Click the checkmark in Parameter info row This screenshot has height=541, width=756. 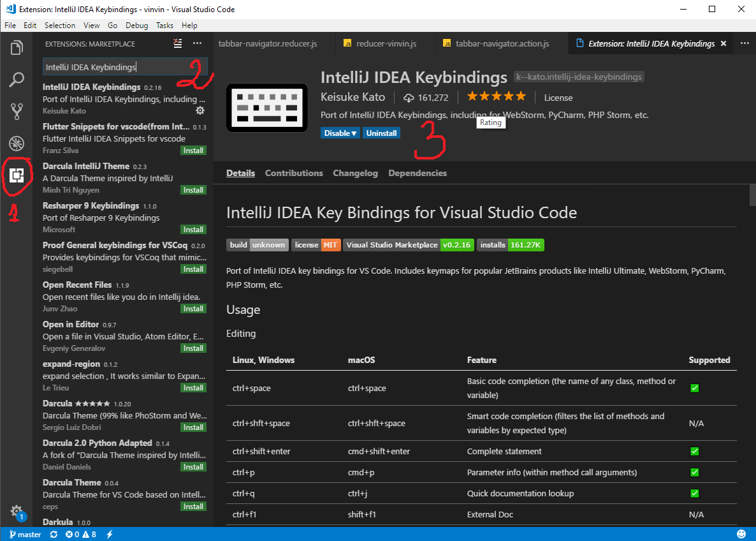[694, 473]
